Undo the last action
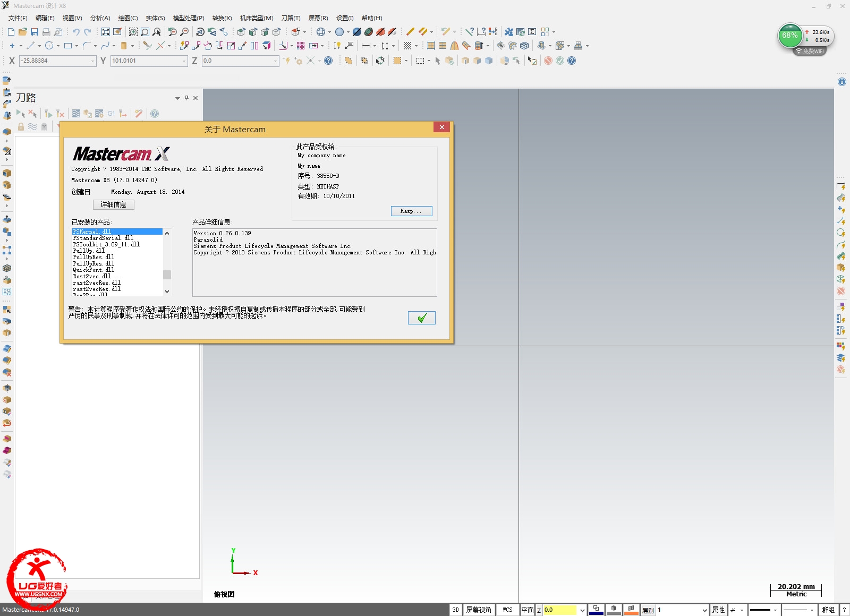Screen dimensions: 850x616 (76, 32)
